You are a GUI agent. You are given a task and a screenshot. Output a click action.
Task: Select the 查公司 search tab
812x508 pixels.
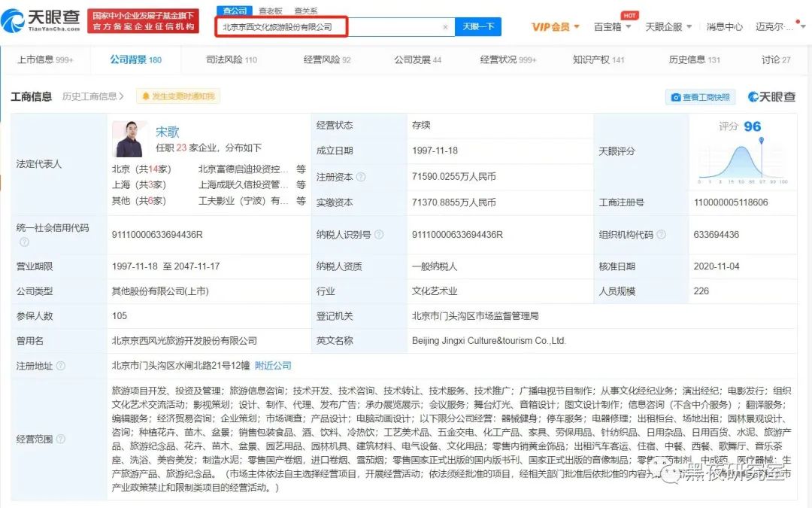point(234,11)
